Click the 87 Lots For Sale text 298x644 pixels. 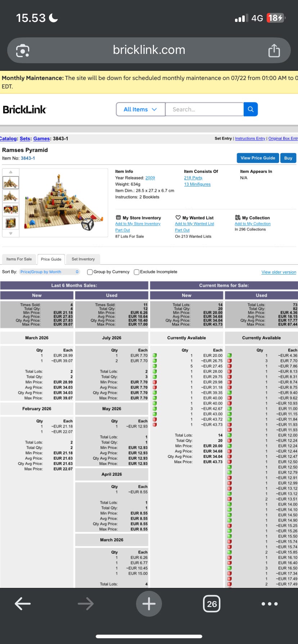(x=130, y=236)
